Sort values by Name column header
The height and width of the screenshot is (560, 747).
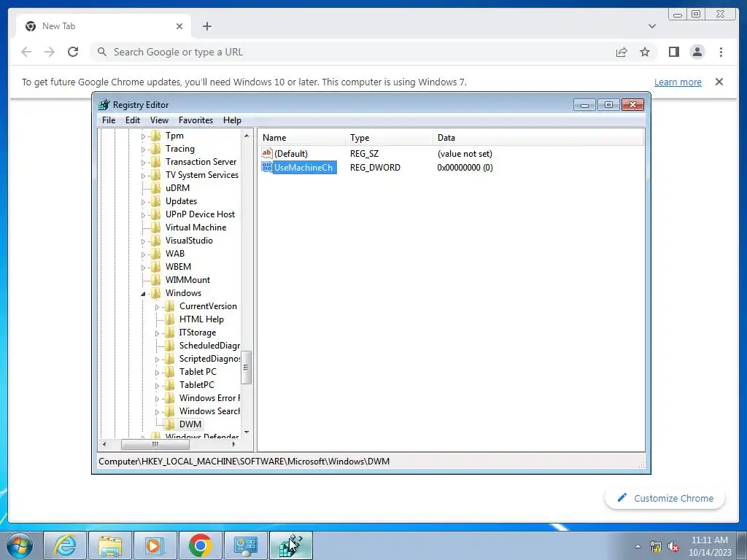tap(301, 138)
